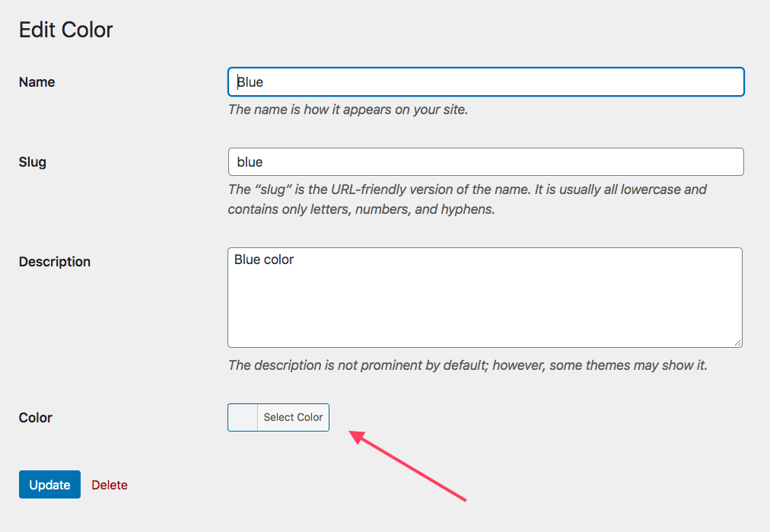The image size is (770, 532).
Task: Click the slug explanation help text
Action: (x=467, y=199)
